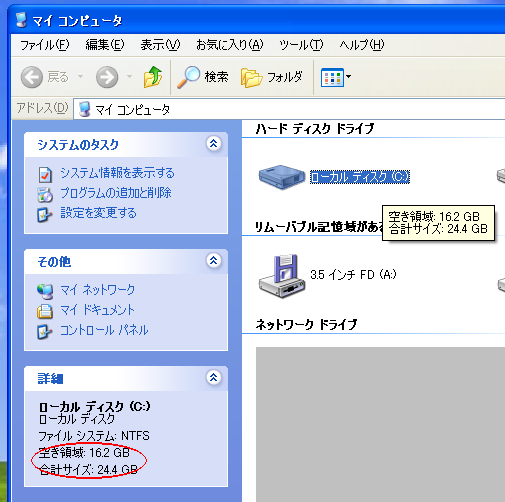Viewport: 505px width, 502px height.
Task: Click the ネットワーク ドライブ group header
Action: point(306,324)
